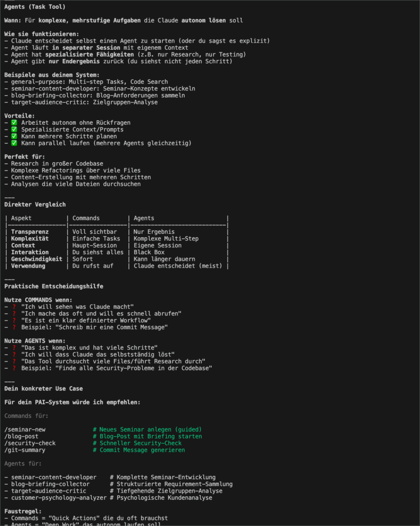Click the "Direkter Vergleich" heading

(x=35, y=204)
